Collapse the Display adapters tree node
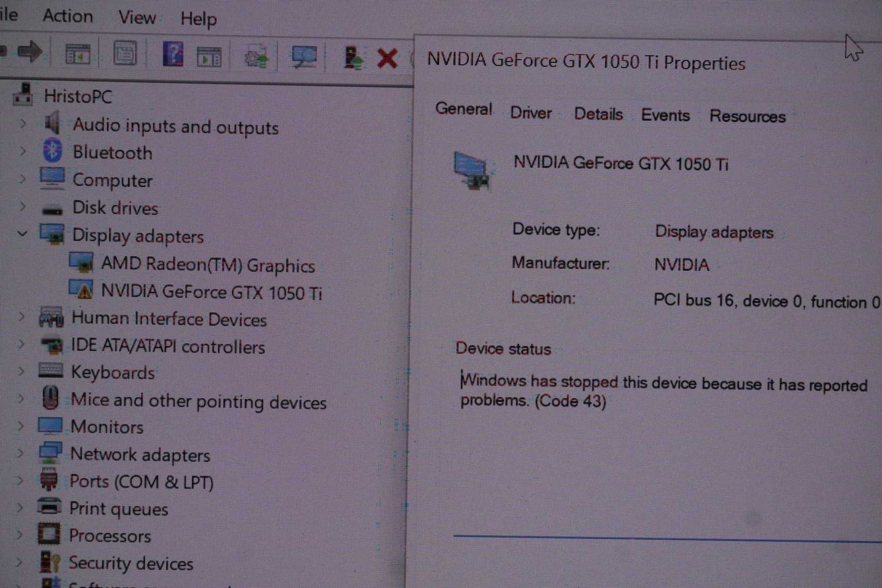 [x=22, y=233]
